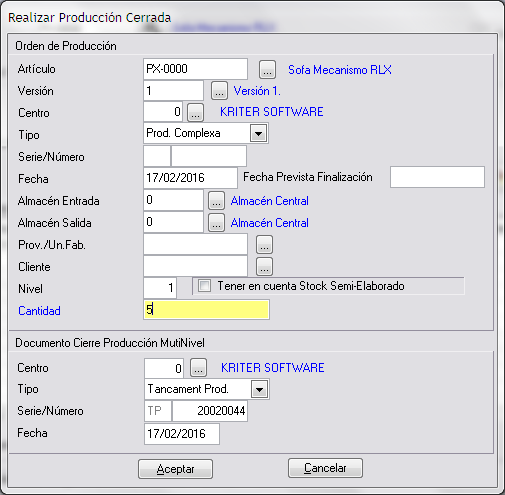This screenshot has width=505, height=495.
Task: Select the Artículo field containing PX-0000
Action: tap(195, 69)
